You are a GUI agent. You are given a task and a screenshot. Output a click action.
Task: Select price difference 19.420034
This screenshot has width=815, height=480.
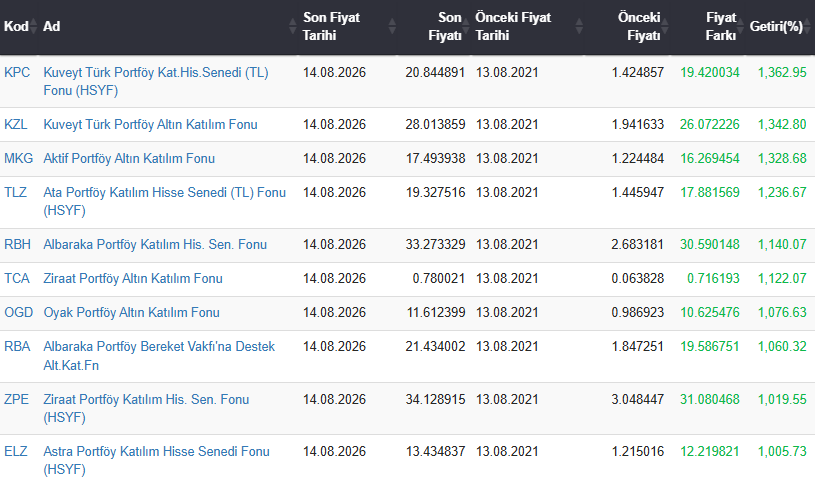pyautogui.click(x=709, y=72)
